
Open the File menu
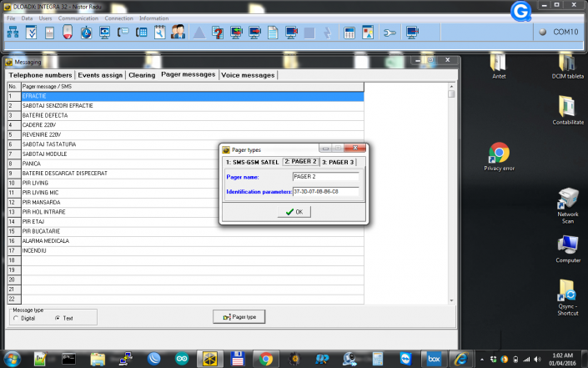click(11, 18)
